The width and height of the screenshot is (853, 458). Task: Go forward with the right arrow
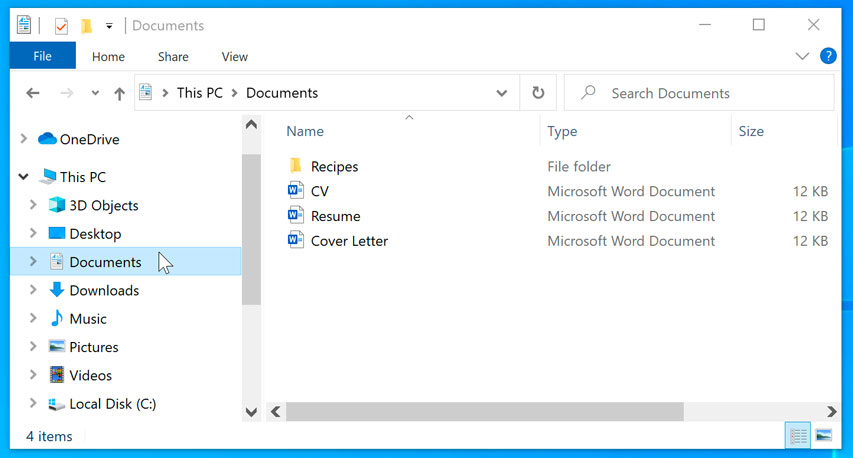(66, 93)
